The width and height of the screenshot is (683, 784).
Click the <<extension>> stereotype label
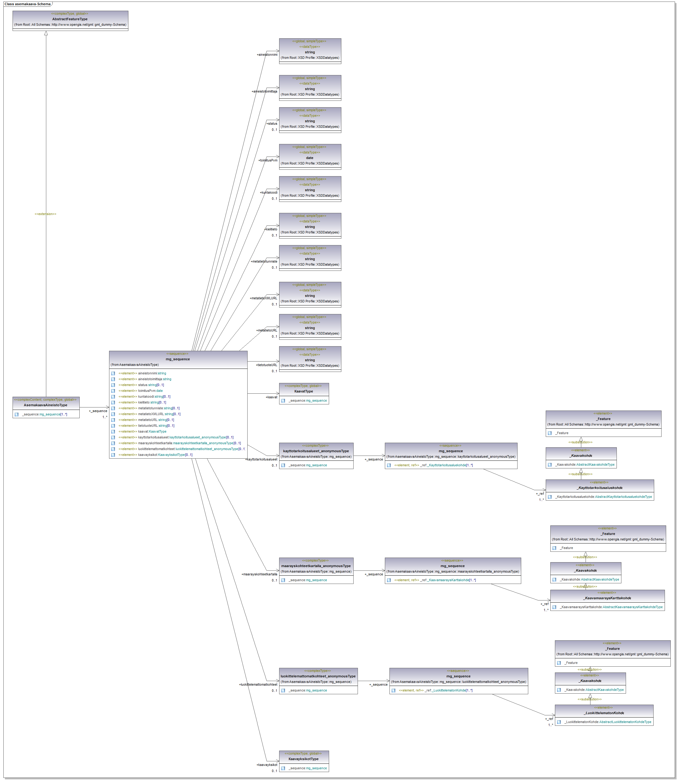45,214
